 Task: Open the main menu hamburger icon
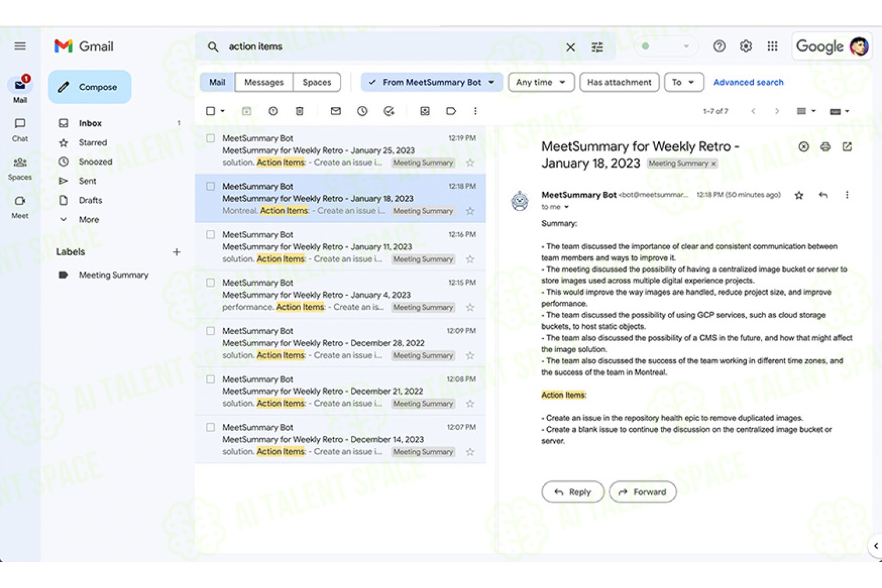coord(20,46)
